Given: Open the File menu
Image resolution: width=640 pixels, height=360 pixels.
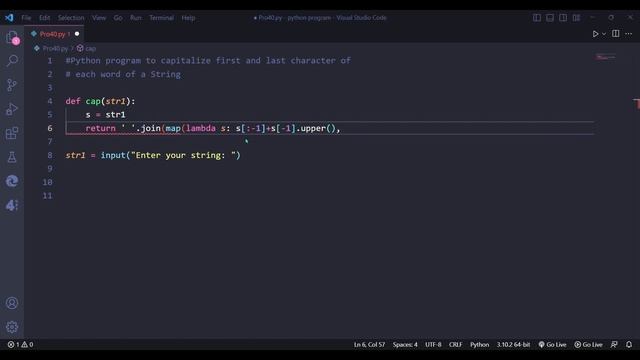Looking at the screenshot, I should 26,18.
